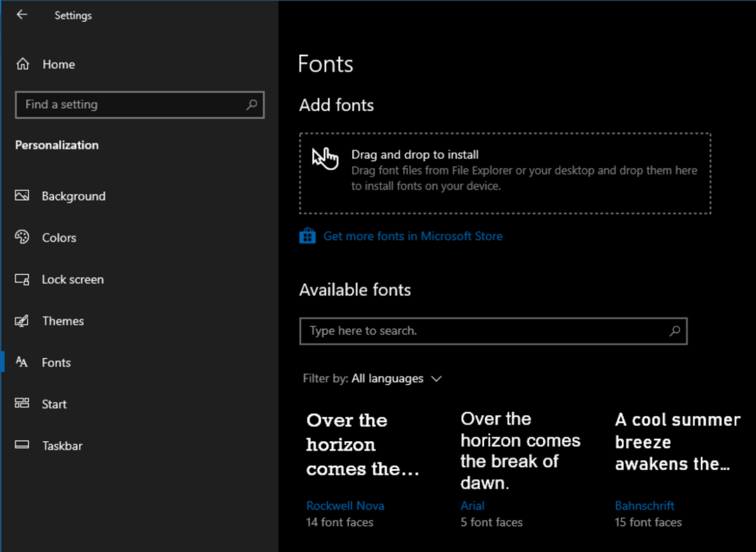Click the Home house icon
This screenshot has height=552, width=756.
pyautogui.click(x=22, y=64)
